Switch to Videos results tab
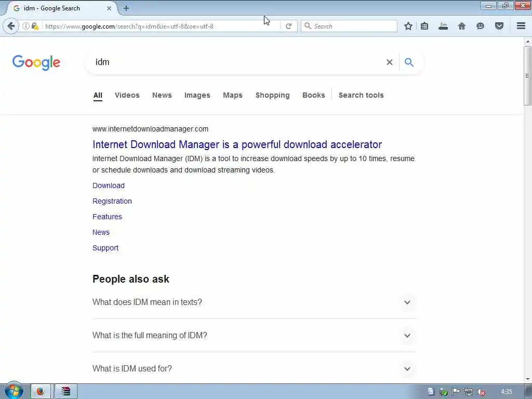The height and width of the screenshot is (399, 532). coord(127,96)
